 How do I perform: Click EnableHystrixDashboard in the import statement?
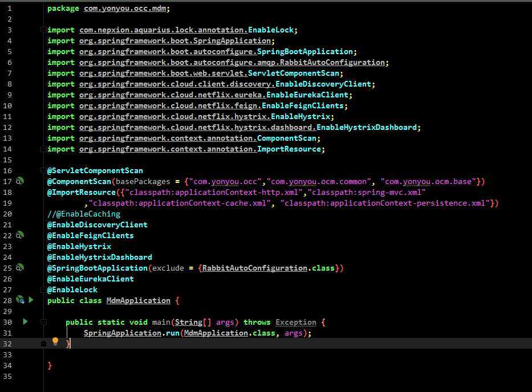tap(367, 128)
